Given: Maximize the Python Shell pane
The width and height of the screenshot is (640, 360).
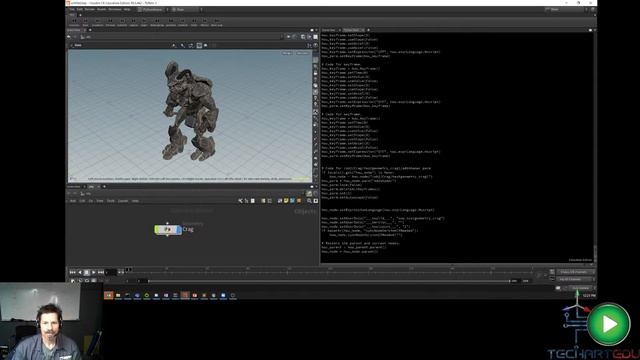Looking at the screenshot, I should coord(590,30).
